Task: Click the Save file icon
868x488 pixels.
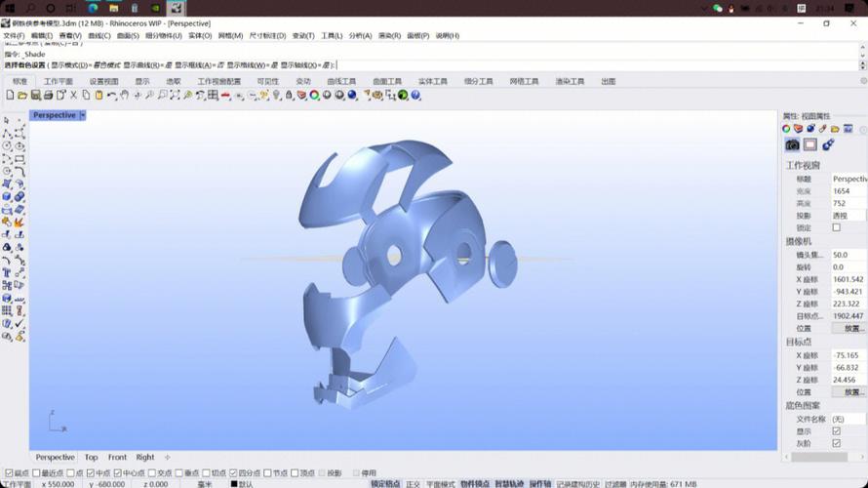Action: click(x=35, y=96)
